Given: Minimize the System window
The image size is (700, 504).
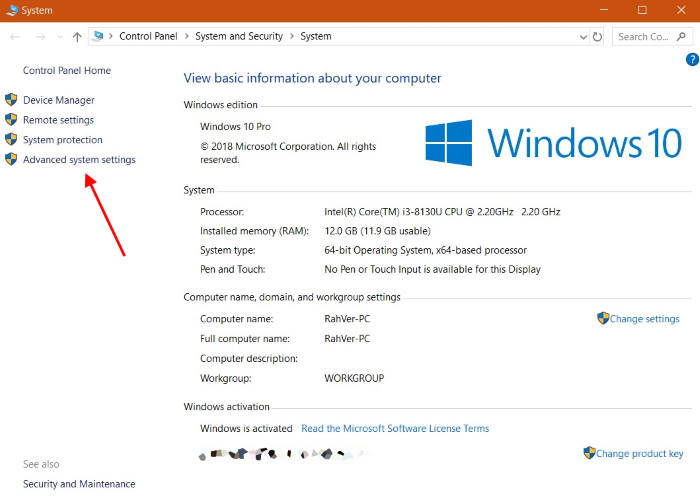Looking at the screenshot, I should click(x=604, y=10).
